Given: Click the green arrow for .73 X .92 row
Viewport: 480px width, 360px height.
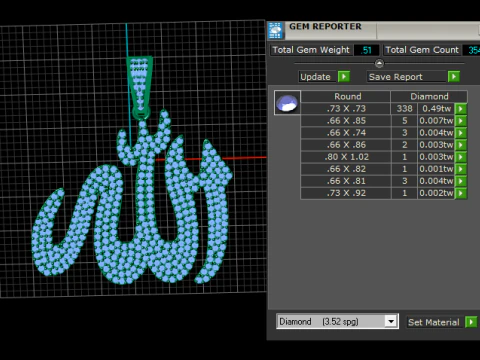Looking at the screenshot, I should (x=461, y=193).
